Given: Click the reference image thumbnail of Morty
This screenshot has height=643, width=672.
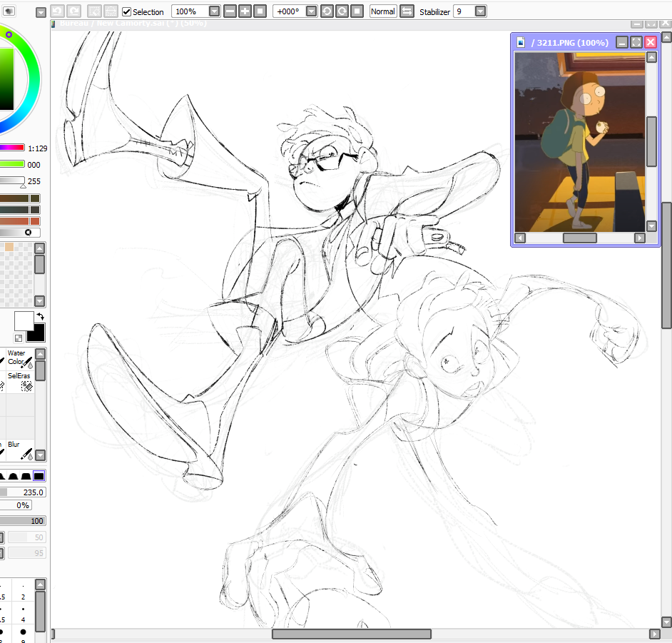Looking at the screenshot, I should click(x=580, y=142).
